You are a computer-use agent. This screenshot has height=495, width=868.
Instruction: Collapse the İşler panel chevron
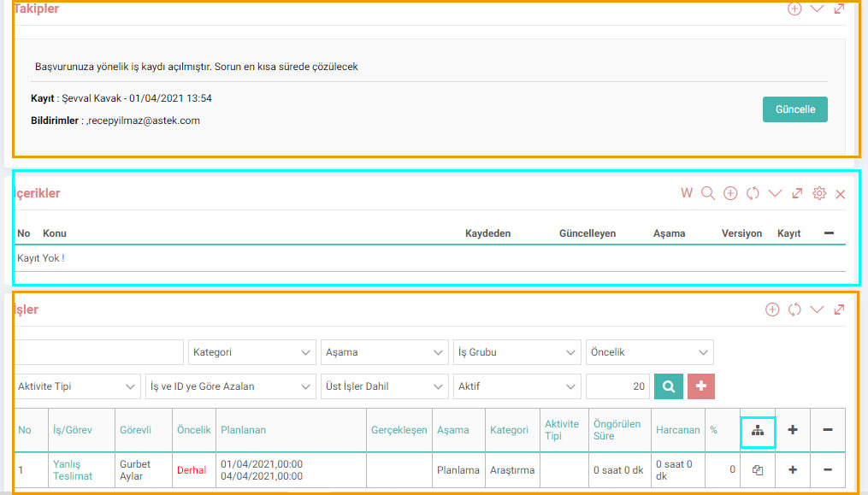817,309
